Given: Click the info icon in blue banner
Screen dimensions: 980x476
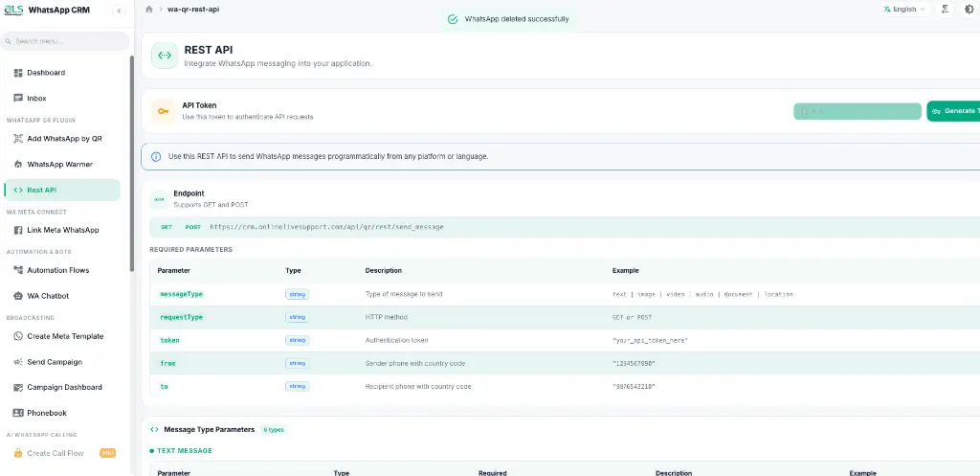Looking at the screenshot, I should pyautogui.click(x=156, y=157).
